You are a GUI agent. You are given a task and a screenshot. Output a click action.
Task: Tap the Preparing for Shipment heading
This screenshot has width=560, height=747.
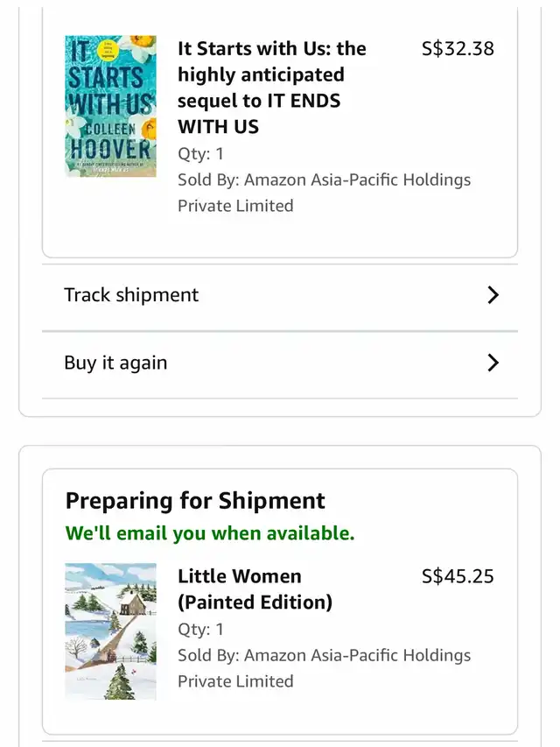pyautogui.click(x=195, y=501)
